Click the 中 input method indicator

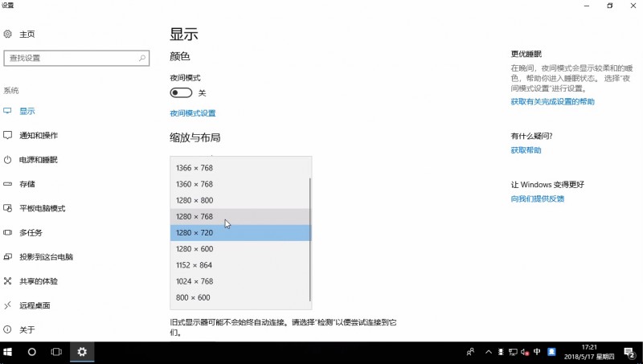point(537,352)
